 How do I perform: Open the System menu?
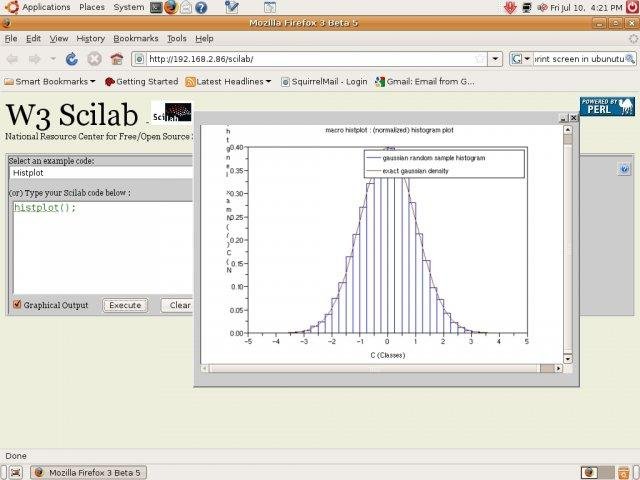coord(129,7)
